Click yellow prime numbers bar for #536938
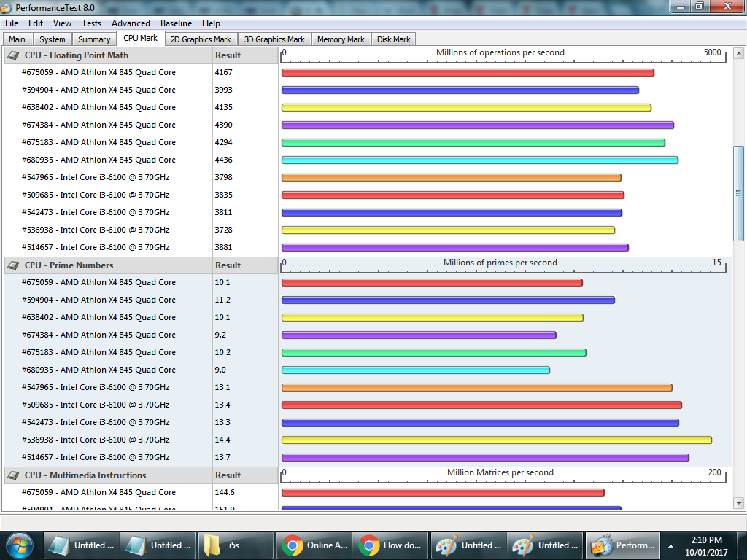Image resolution: width=747 pixels, height=560 pixels. pos(496,440)
